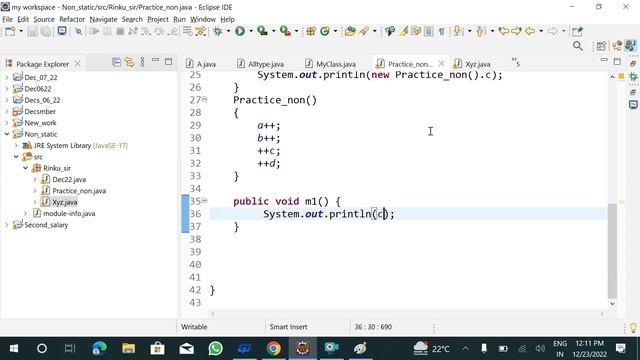The image size is (640, 360).
Task: Close the Practice_non editor tab
Action: click(x=441, y=64)
